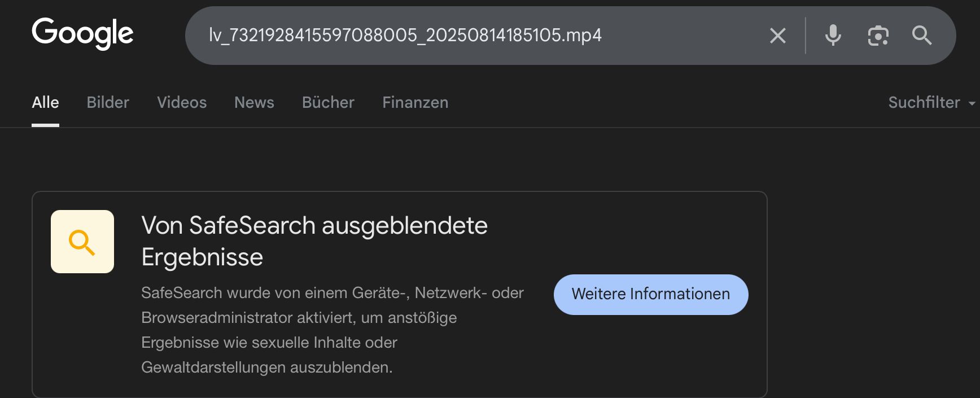The image size is (980, 398).
Task: Open the Suchfilter dropdown label
Action: click(924, 103)
